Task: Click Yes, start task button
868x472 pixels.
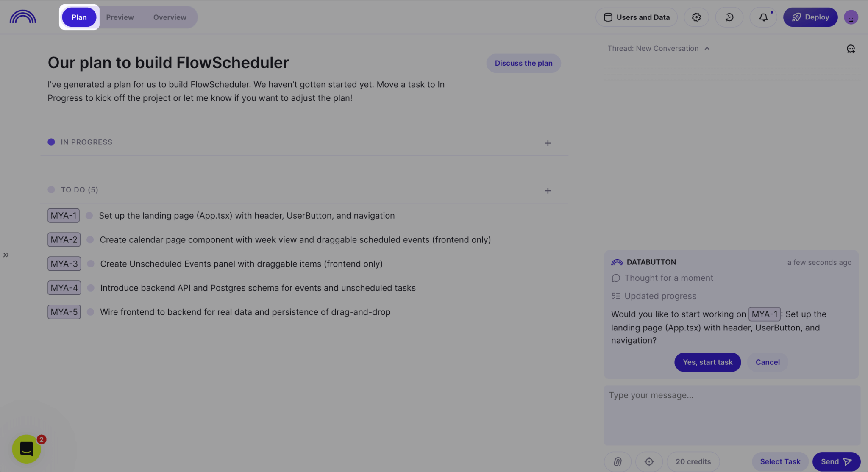Action: [x=707, y=362]
